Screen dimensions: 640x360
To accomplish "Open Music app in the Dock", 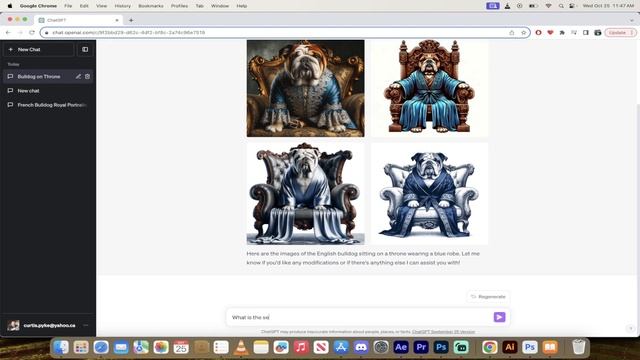I will click(301, 347).
